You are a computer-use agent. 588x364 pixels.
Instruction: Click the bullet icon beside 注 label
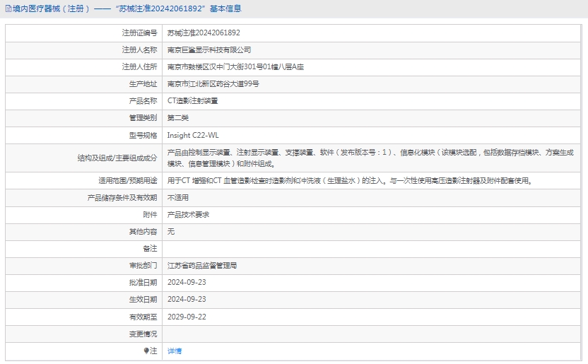(146, 351)
